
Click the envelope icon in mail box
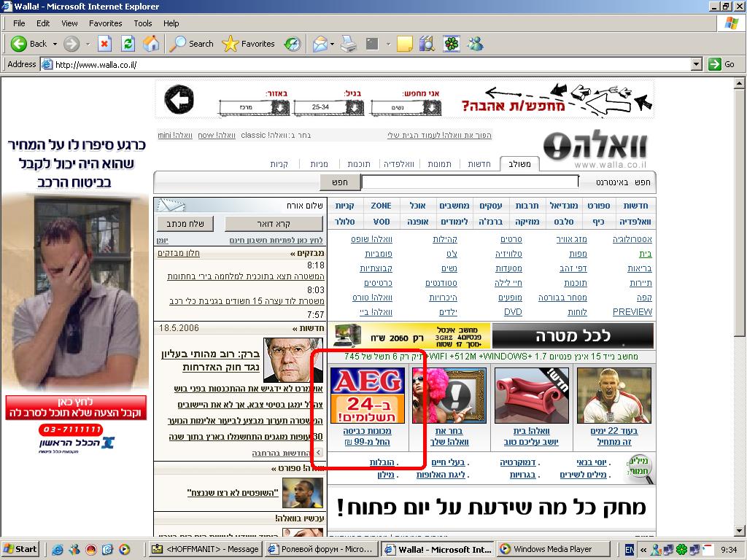pyautogui.click(x=171, y=205)
